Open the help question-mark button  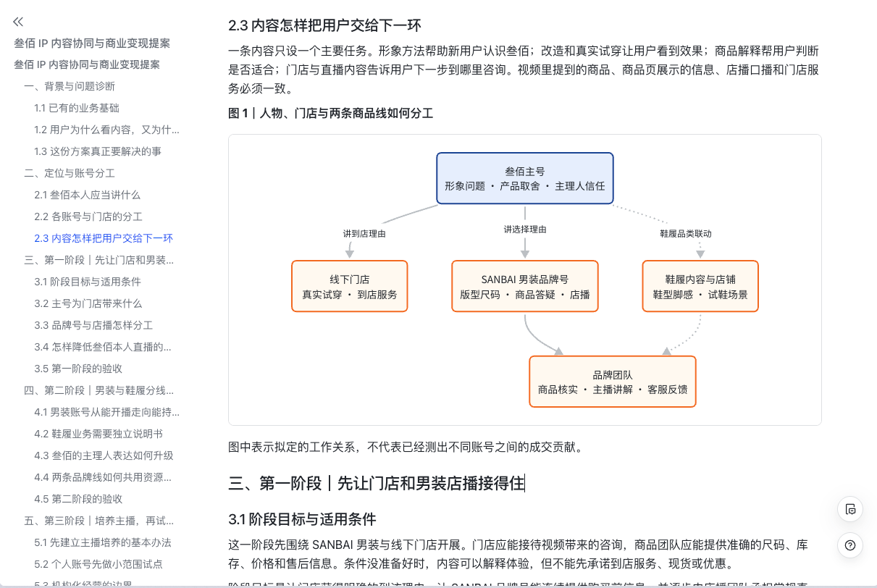click(850, 545)
